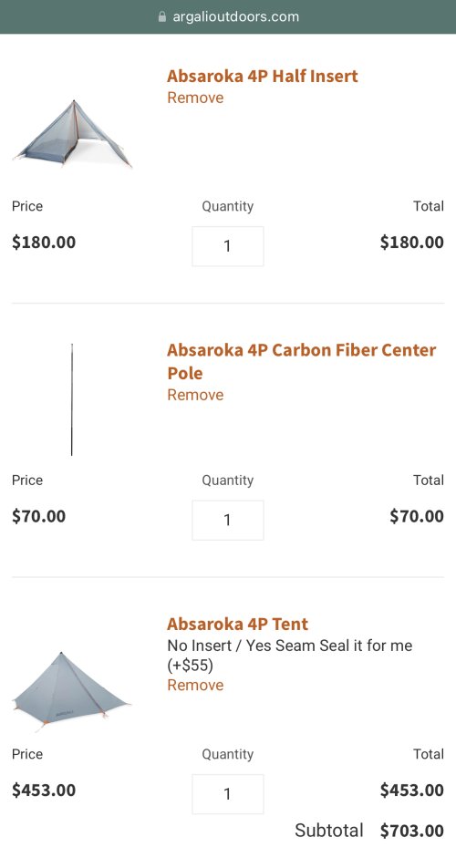Click the $703.00 subtotal amount
Screen dimensions: 456x868
pyautogui.click(x=411, y=831)
